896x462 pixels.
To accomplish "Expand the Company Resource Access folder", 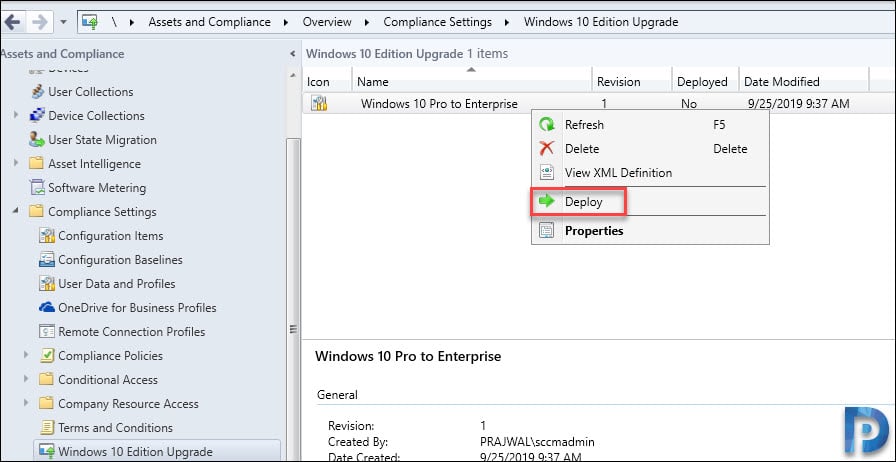I will pos(26,404).
